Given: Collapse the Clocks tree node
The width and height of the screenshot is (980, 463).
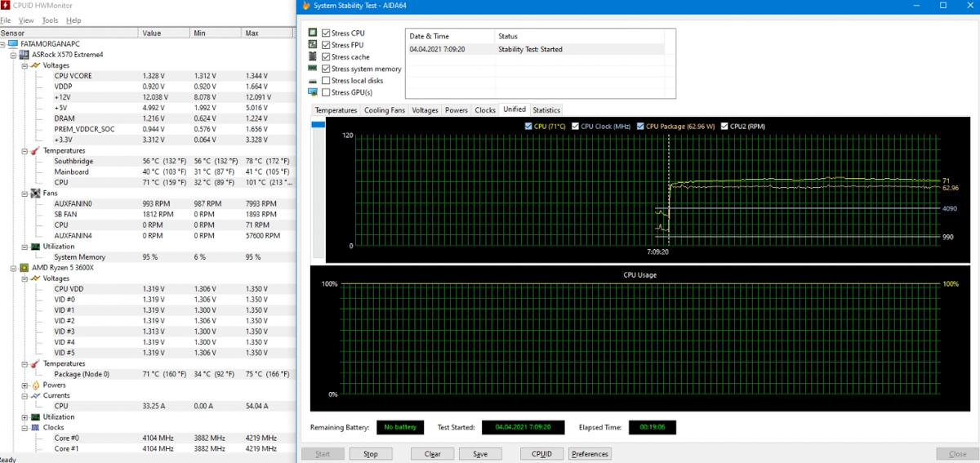Looking at the screenshot, I should coord(24,427).
